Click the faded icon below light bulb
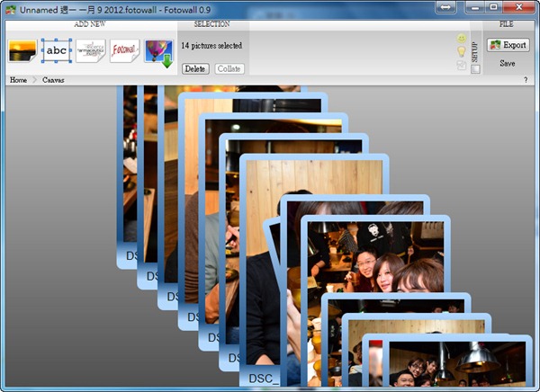Screen dimensions: 540x392 [x=462, y=65]
